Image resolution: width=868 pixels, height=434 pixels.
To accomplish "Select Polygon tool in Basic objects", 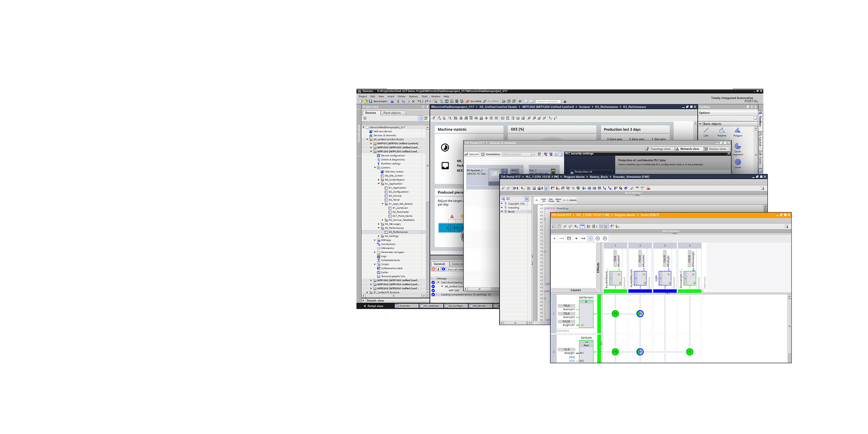I will tap(738, 132).
